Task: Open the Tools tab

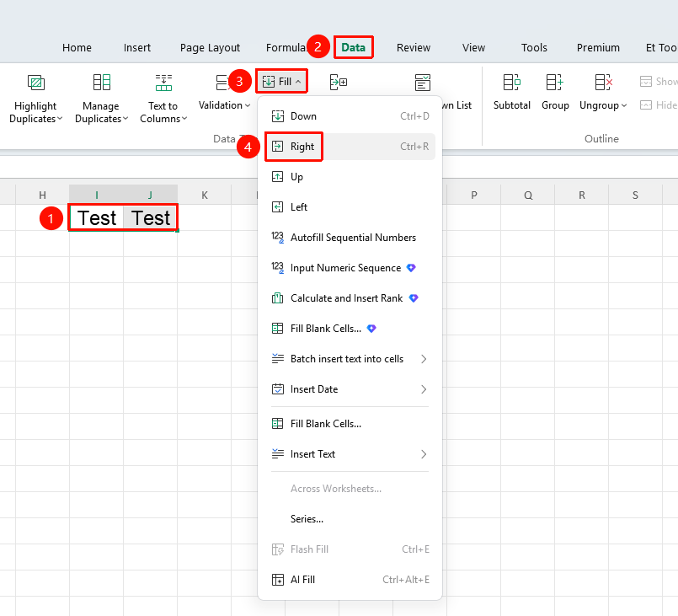Action: 534,47
